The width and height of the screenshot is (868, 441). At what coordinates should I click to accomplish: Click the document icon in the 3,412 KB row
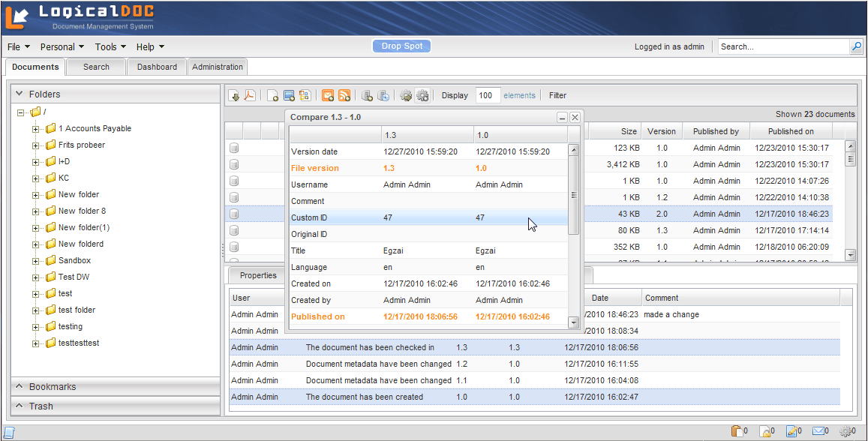[x=233, y=164]
